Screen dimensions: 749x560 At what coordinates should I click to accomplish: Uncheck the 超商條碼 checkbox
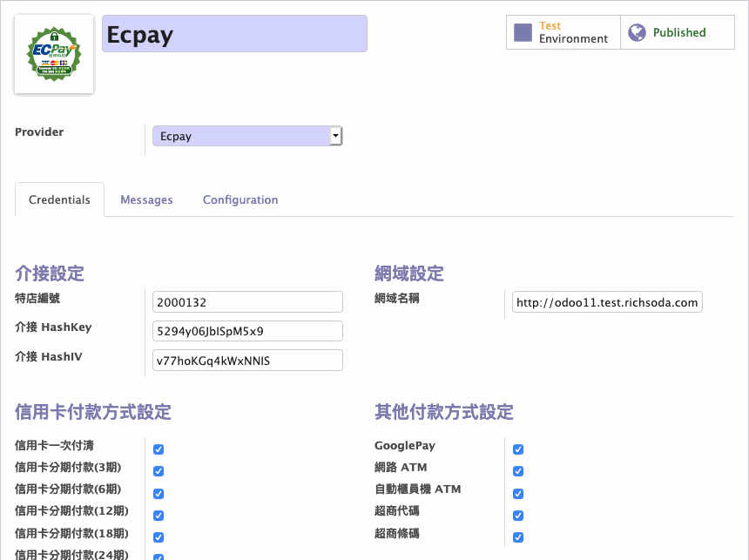(x=518, y=537)
